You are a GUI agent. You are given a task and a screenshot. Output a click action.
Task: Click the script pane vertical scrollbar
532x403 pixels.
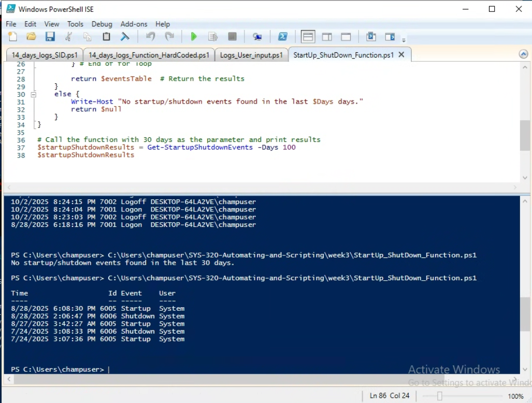point(525,135)
